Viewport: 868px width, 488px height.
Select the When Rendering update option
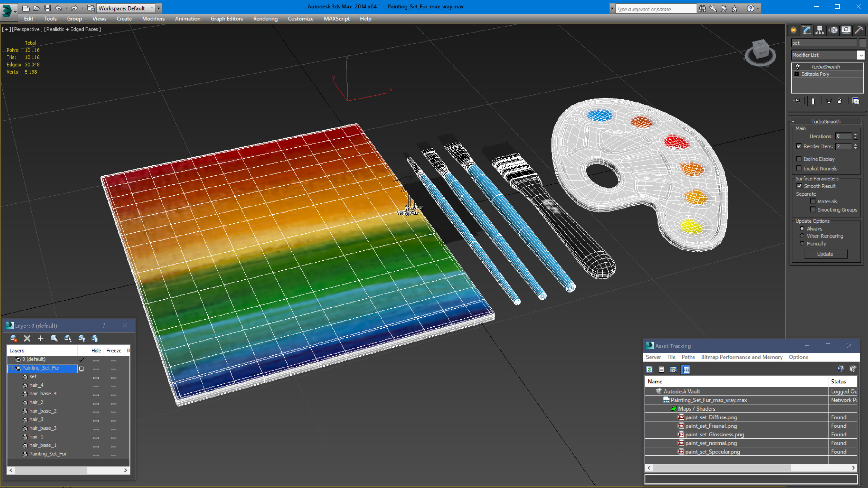point(802,236)
